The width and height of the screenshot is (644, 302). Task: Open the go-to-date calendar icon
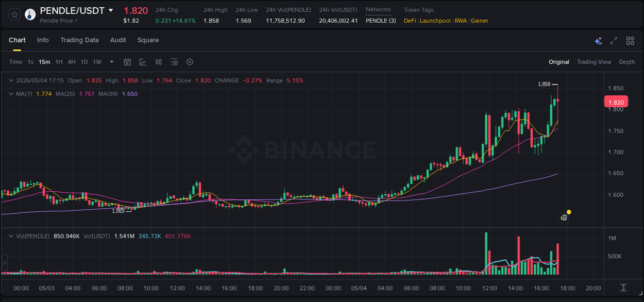pyautogui.click(x=127, y=62)
